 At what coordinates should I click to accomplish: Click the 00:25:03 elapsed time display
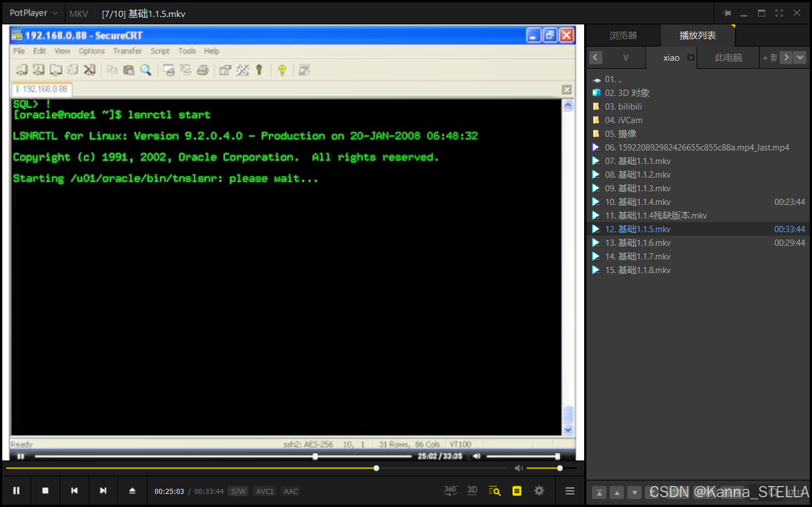click(x=169, y=492)
